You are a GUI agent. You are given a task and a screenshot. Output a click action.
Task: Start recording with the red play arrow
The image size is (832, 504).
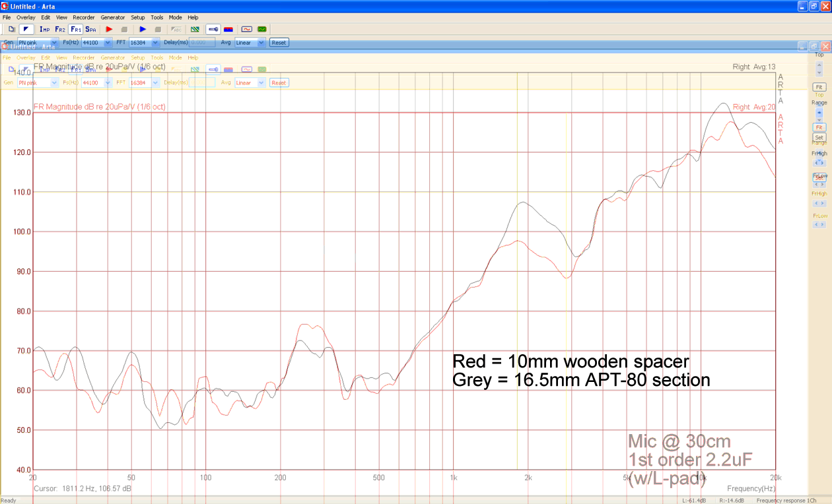click(109, 29)
